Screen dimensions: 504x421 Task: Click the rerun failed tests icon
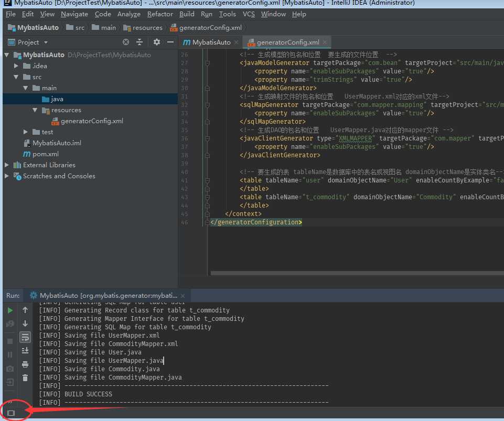(x=10, y=324)
